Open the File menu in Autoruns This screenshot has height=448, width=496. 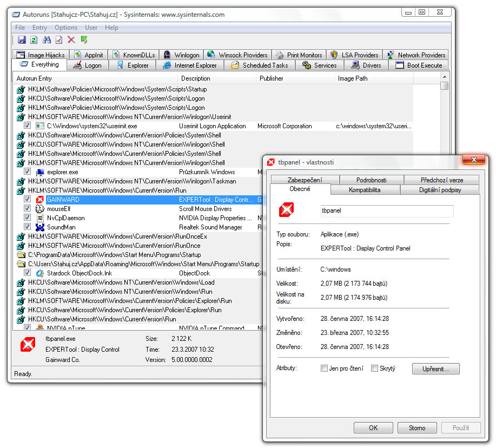(x=20, y=28)
